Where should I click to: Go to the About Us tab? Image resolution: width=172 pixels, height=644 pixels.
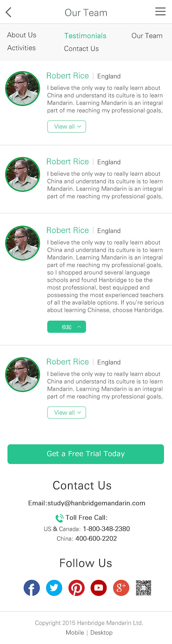pyautogui.click(x=22, y=35)
